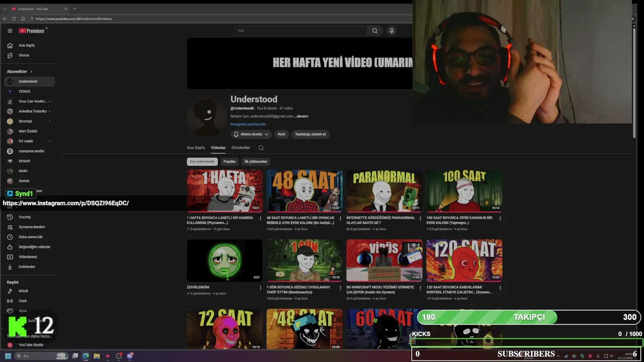The height and width of the screenshot is (362, 644).
Task: Reload the page with the refresh icon
Action: click(x=14, y=19)
